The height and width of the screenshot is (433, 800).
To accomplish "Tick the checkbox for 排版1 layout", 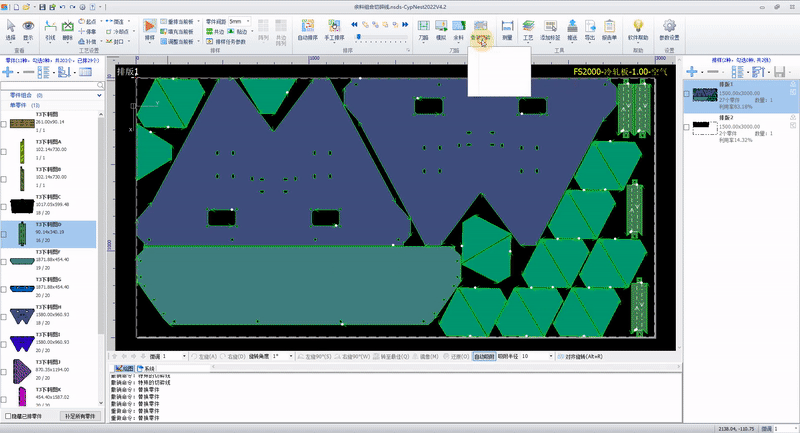I will coord(686,94).
